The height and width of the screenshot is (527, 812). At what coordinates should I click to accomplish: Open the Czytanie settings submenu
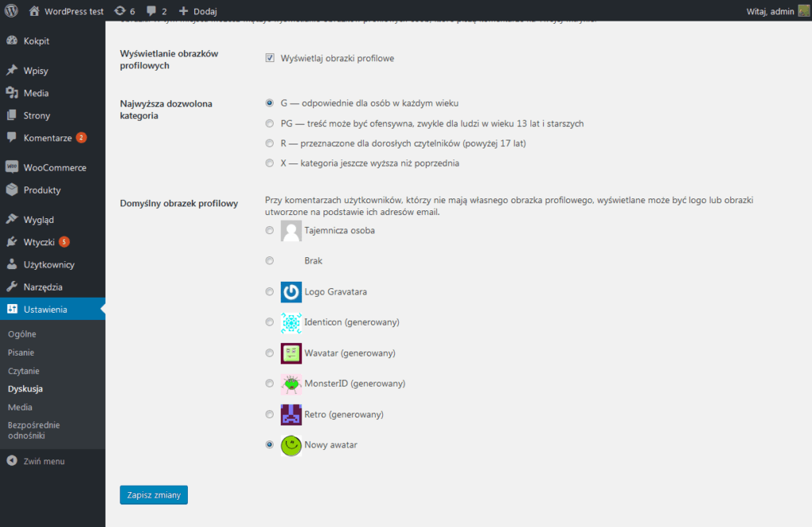tap(23, 371)
